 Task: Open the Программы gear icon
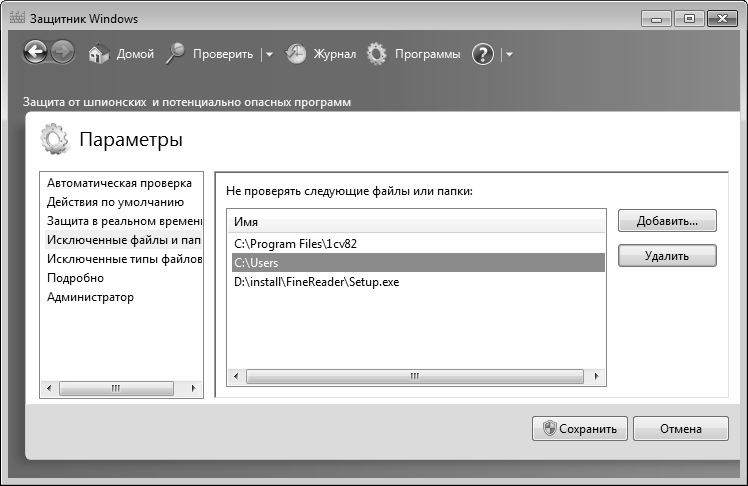click(376, 54)
